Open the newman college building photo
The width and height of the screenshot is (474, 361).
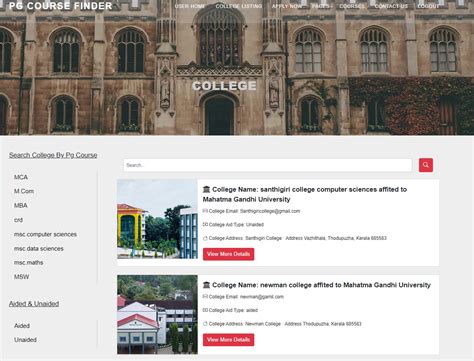coord(157,314)
